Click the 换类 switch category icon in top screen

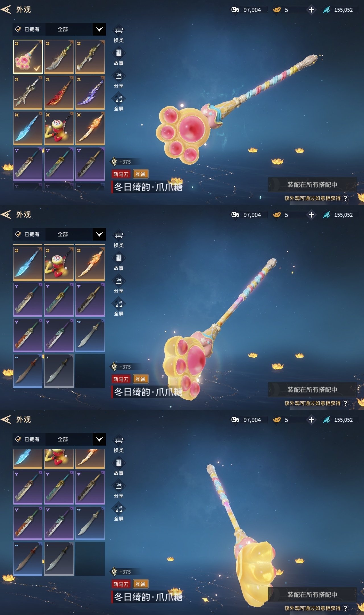pos(119,30)
